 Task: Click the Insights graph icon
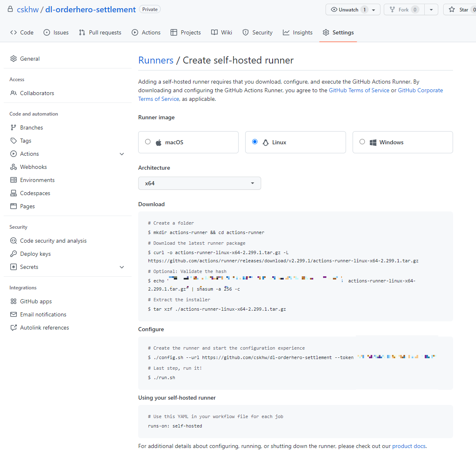click(286, 32)
